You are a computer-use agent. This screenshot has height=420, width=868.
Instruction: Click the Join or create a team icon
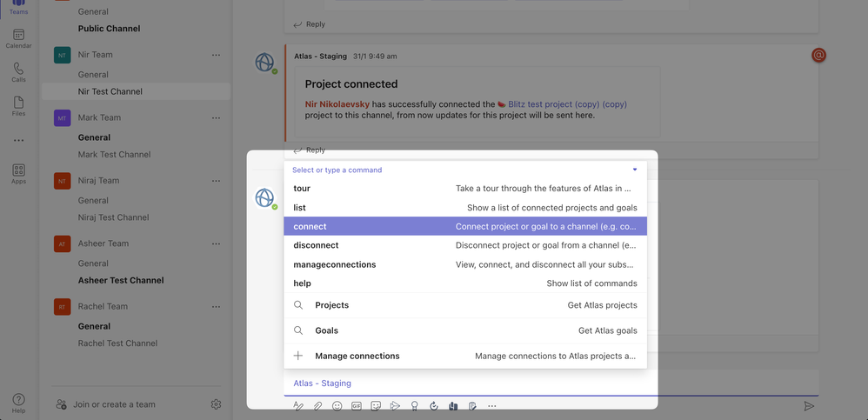coord(62,404)
